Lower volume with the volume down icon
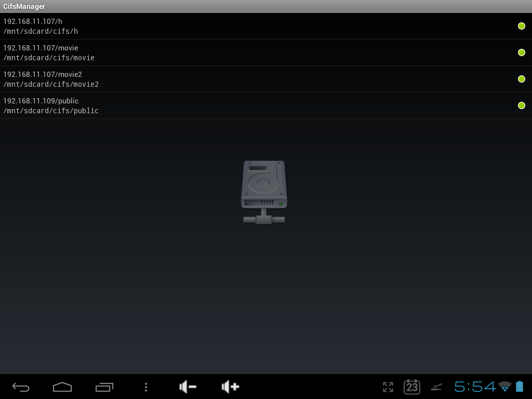532x399 pixels. 188,387
